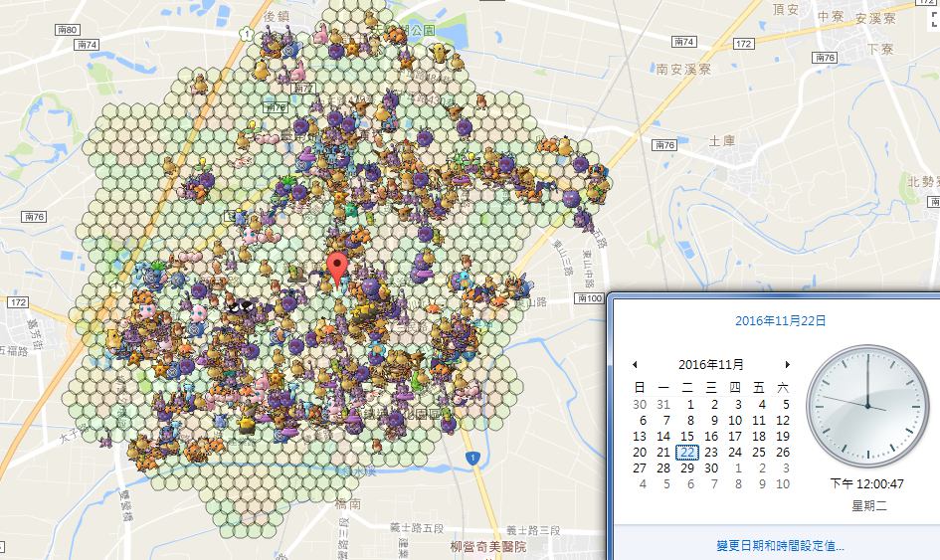Select date 27 in the calendar
This screenshot has height=560, width=940.
pyautogui.click(x=640, y=467)
